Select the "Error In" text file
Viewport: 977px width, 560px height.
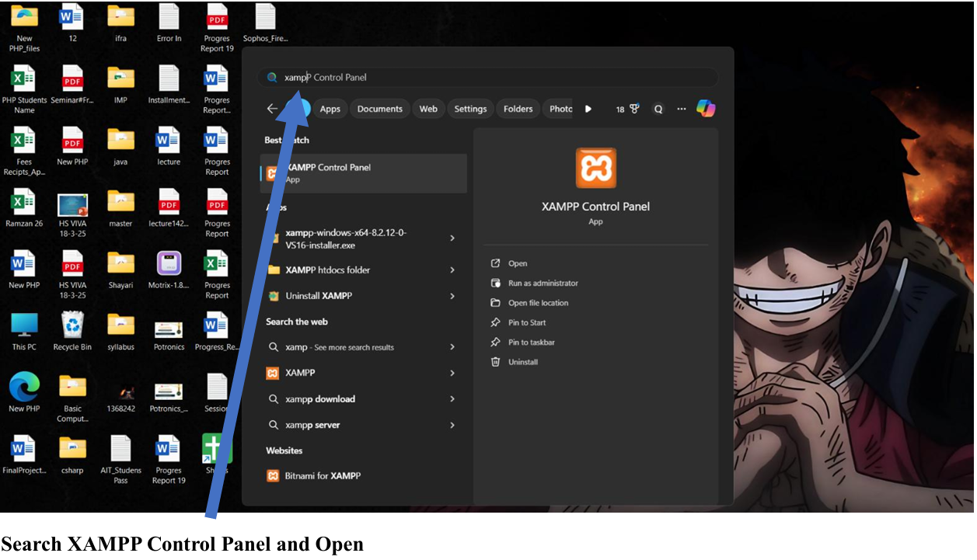169,23
